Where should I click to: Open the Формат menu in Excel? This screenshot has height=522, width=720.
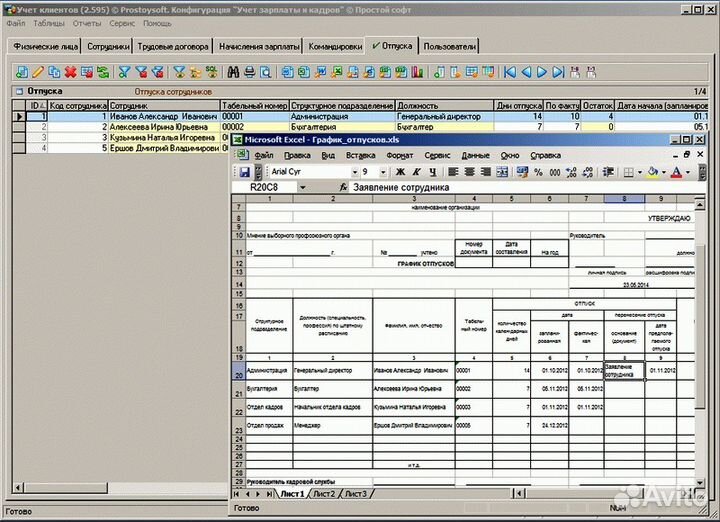pyautogui.click(x=399, y=156)
